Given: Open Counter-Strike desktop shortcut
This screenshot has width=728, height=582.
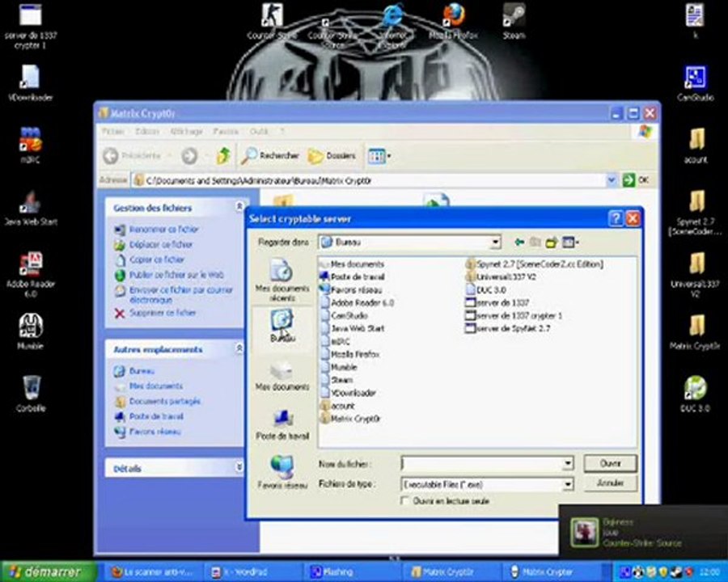Looking at the screenshot, I should click(x=272, y=21).
